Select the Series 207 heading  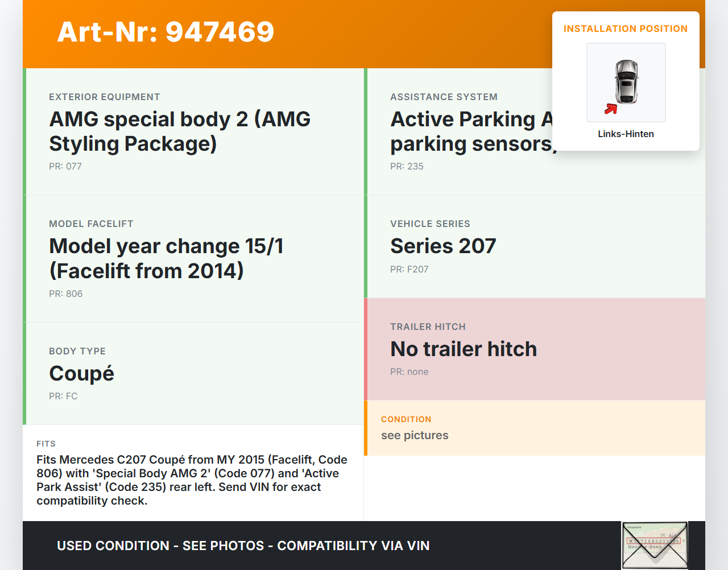coord(443,246)
